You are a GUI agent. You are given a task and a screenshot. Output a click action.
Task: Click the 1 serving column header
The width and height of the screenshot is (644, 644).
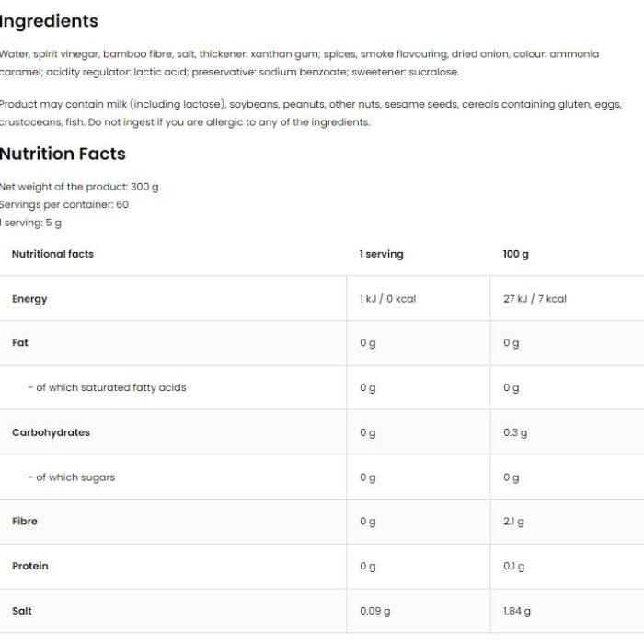tap(381, 254)
